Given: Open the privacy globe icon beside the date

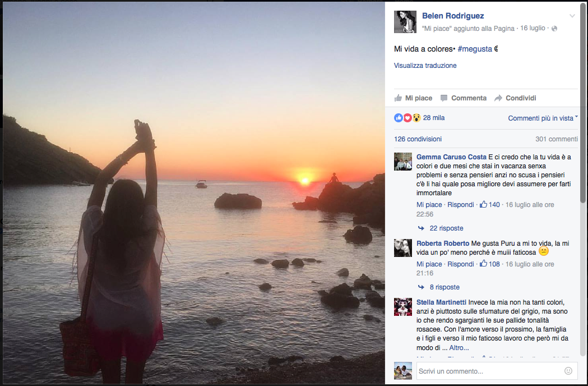Looking at the screenshot, I should (554, 28).
